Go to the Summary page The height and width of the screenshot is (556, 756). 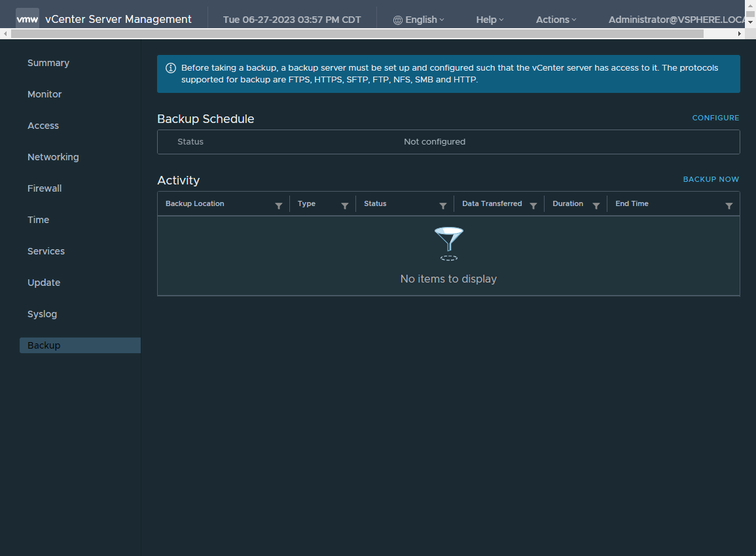(x=48, y=63)
